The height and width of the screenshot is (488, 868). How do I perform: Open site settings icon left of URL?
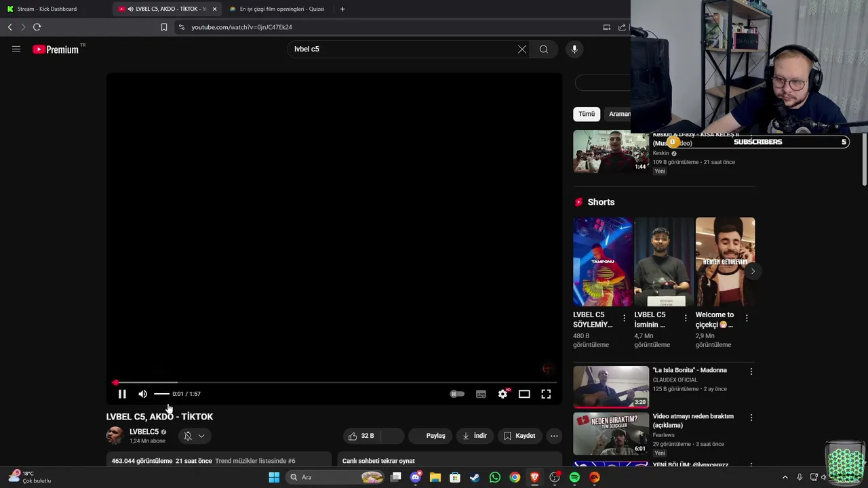coord(181,27)
